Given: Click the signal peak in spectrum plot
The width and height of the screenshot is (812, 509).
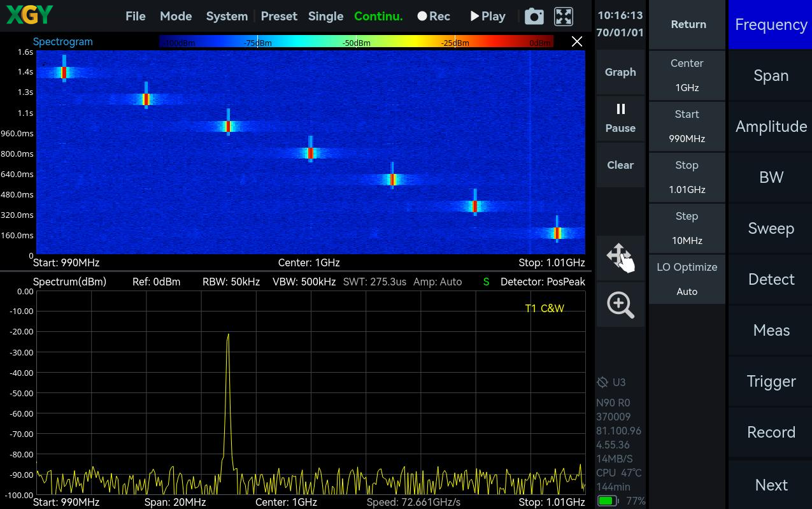Looking at the screenshot, I should pos(228,335).
